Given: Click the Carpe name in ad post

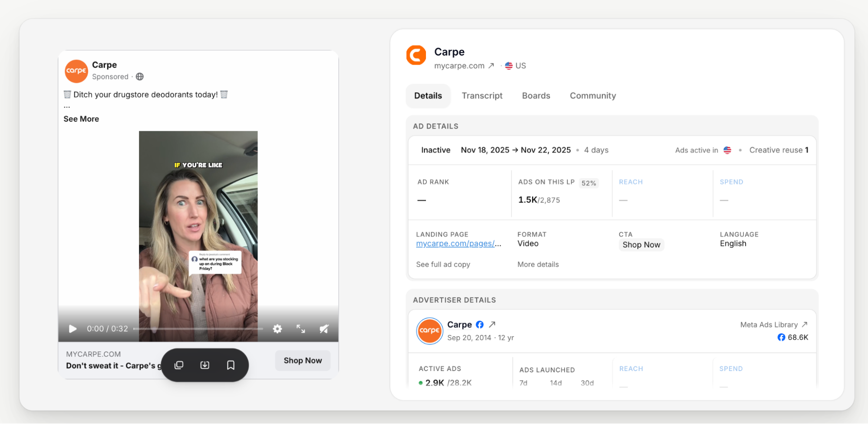Looking at the screenshot, I should [x=104, y=65].
